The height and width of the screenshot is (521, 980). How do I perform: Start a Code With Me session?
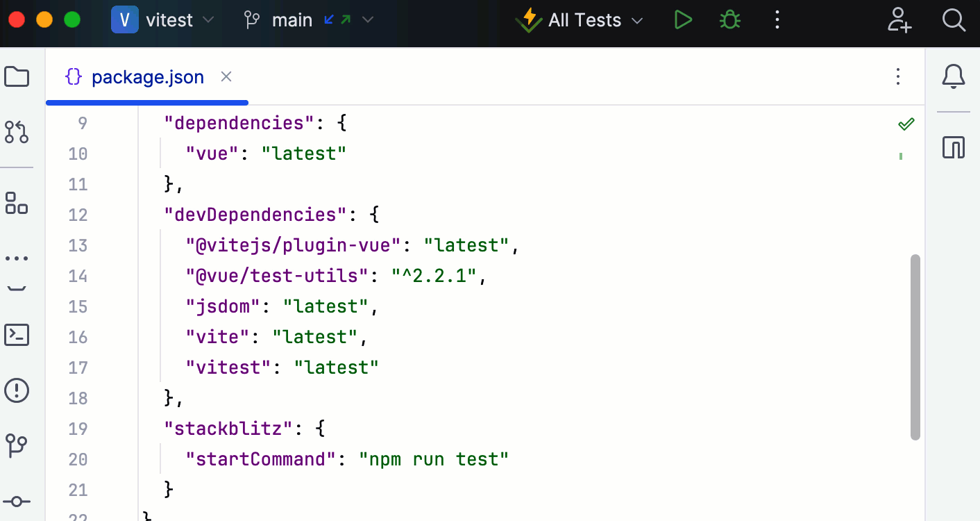click(899, 20)
